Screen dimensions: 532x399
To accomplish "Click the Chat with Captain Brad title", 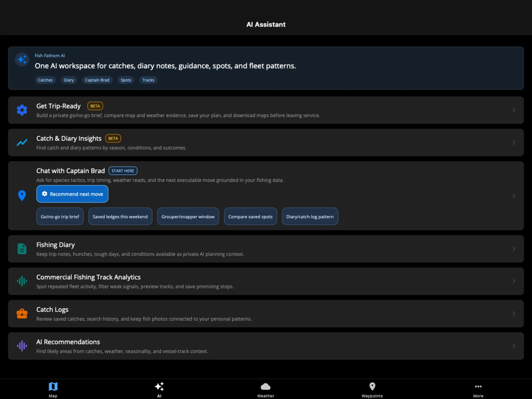I will tap(71, 171).
